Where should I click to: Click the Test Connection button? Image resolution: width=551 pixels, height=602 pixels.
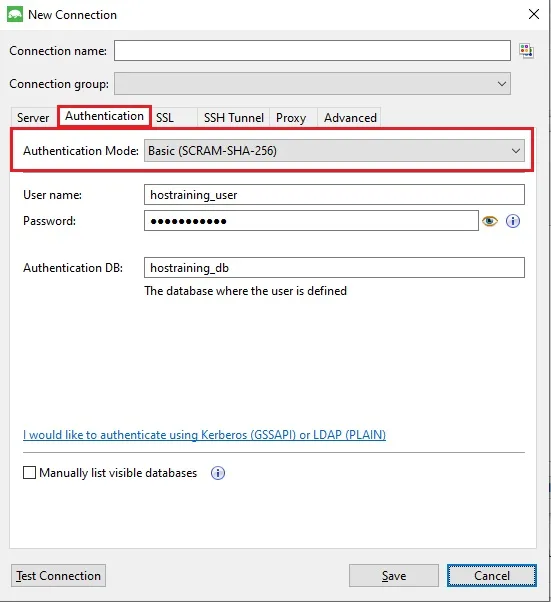(58, 576)
